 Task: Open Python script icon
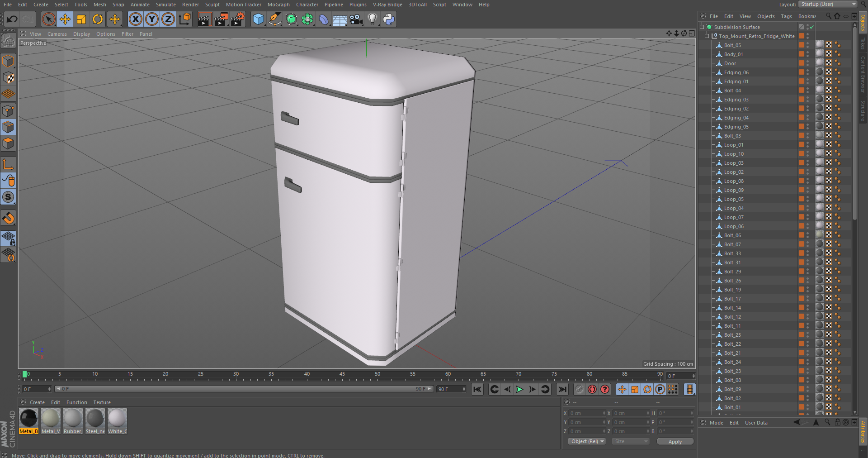[389, 19]
